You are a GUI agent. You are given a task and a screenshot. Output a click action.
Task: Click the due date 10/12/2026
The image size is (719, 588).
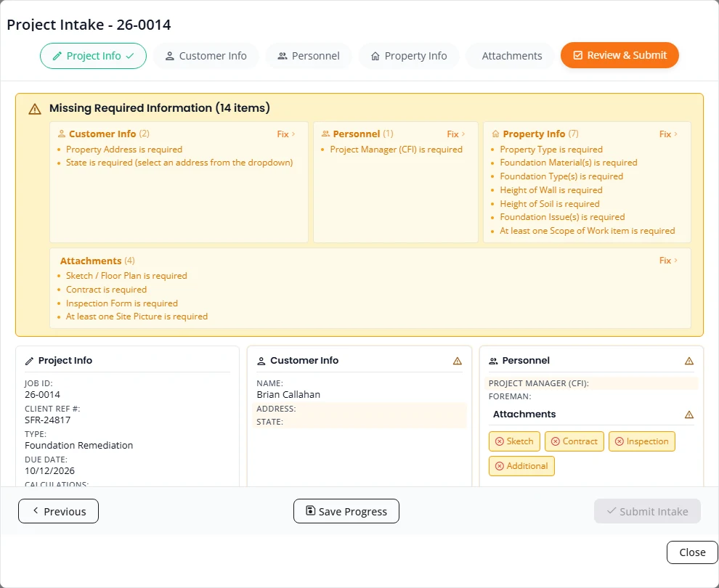(49, 470)
